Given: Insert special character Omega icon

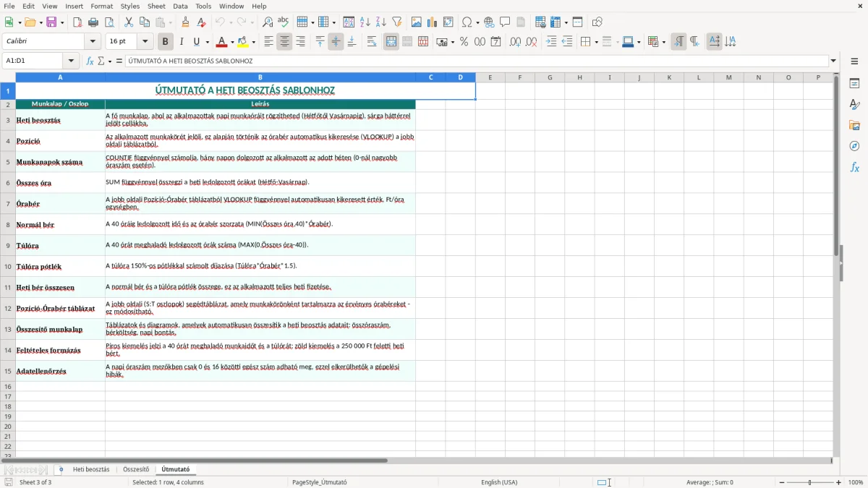Looking at the screenshot, I should click(467, 22).
